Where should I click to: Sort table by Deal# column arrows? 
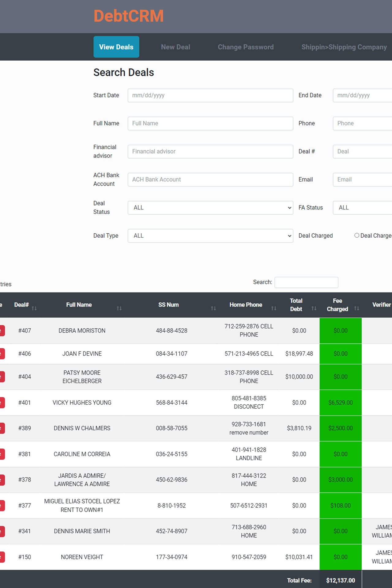(x=34, y=308)
